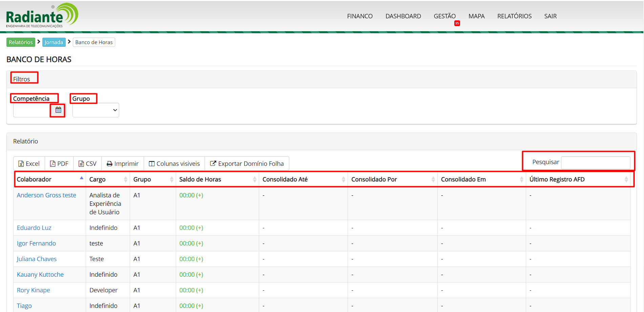This screenshot has width=644, height=312.
Task: Download report as CSV
Action: [87, 163]
